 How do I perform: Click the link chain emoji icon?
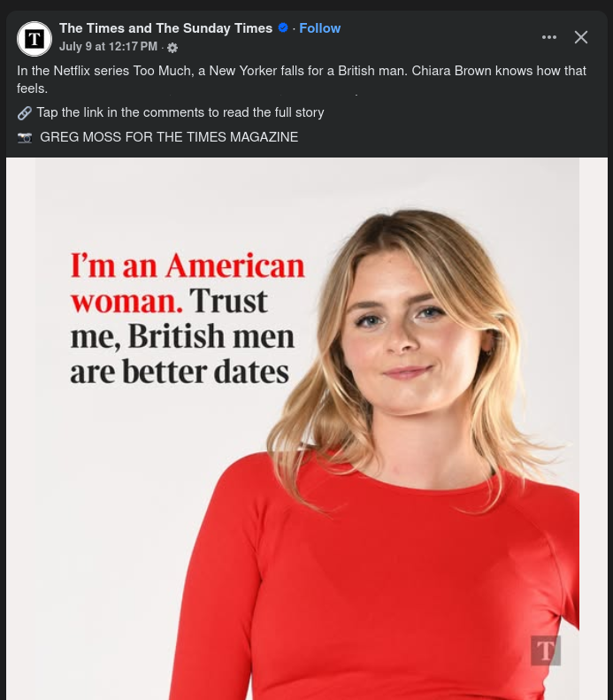pyautogui.click(x=25, y=113)
